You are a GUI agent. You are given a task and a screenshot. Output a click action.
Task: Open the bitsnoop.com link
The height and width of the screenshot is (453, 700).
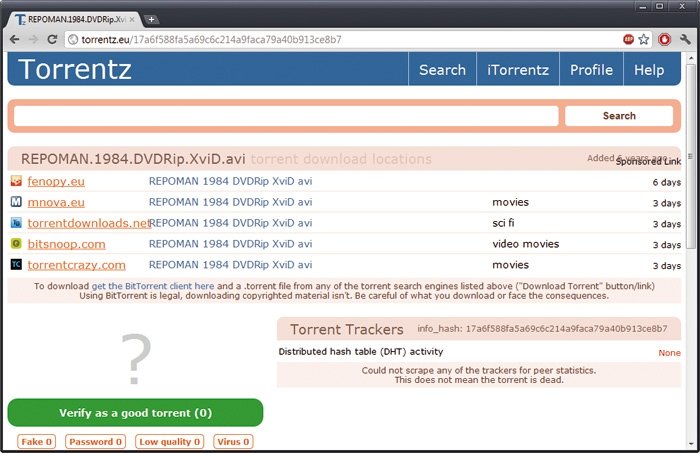tap(67, 244)
